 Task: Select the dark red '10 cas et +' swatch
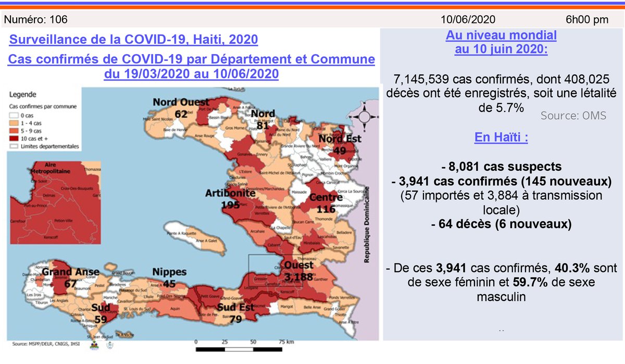(x=15, y=139)
